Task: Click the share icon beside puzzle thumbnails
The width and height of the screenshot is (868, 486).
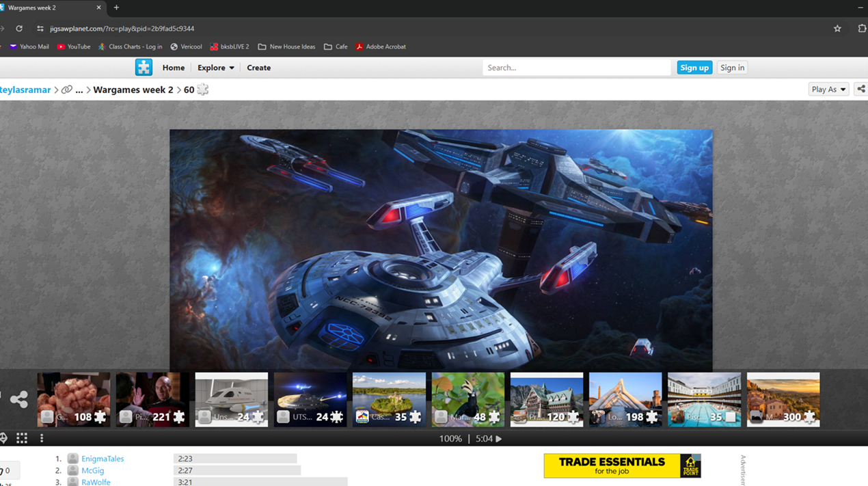Action: [18, 399]
